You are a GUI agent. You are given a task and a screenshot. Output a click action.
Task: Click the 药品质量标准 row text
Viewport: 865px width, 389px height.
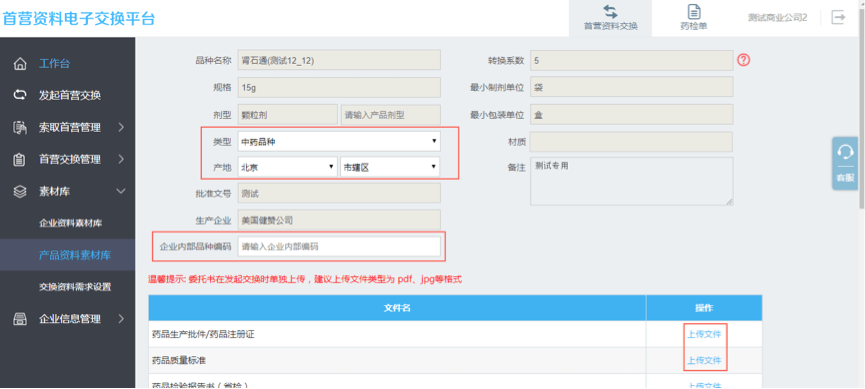pyautogui.click(x=179, y=360)
